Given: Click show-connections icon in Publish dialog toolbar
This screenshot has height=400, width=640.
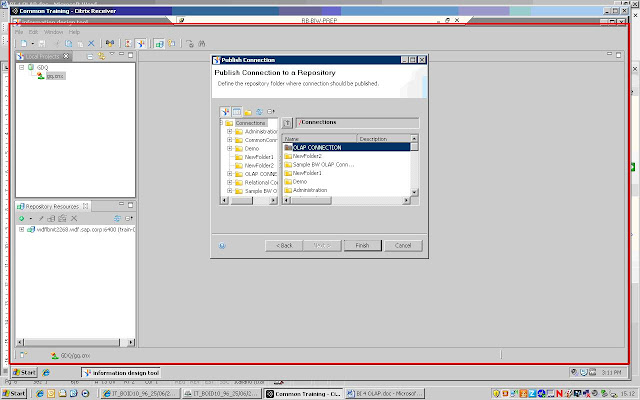Looking at the screenshot, I should point(225,111).
